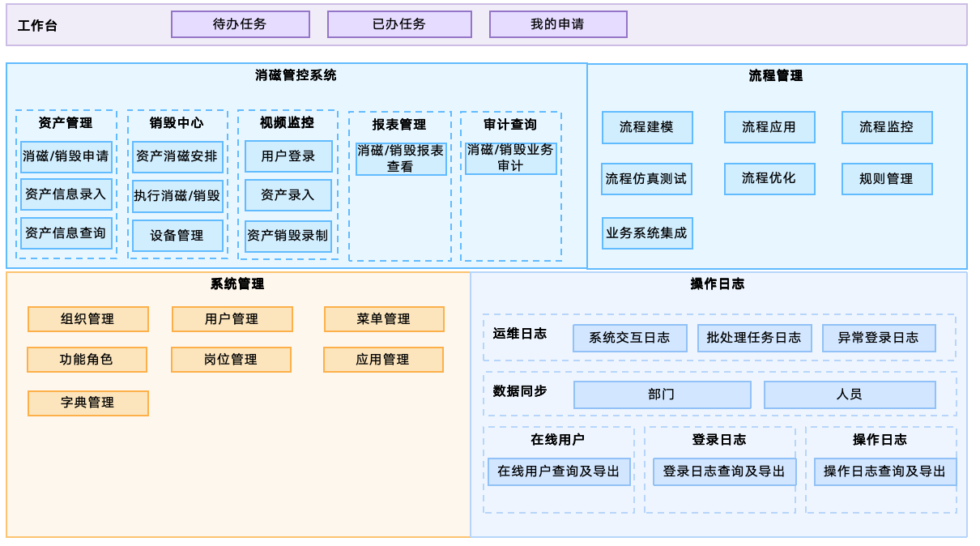Viewport: 980px width, 546px height.
Task: Click the 流程建模 box
Action: pyautogui.click(x=647, y=127)
